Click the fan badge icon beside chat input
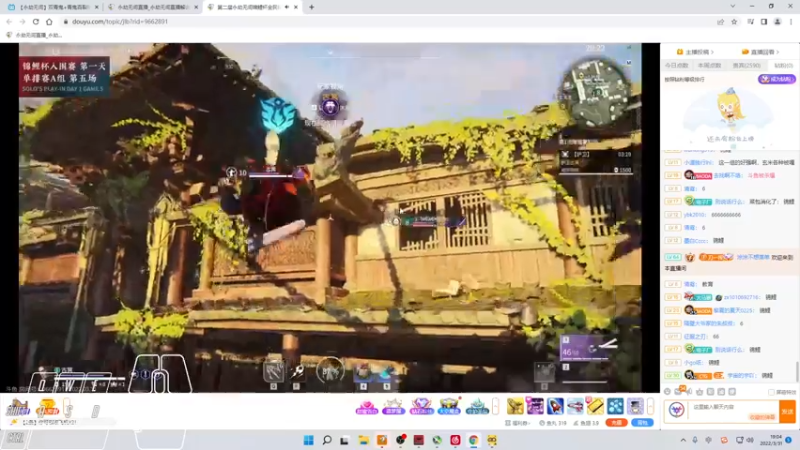The height and width of the screenshot is (450, 800). click(677, 410)
